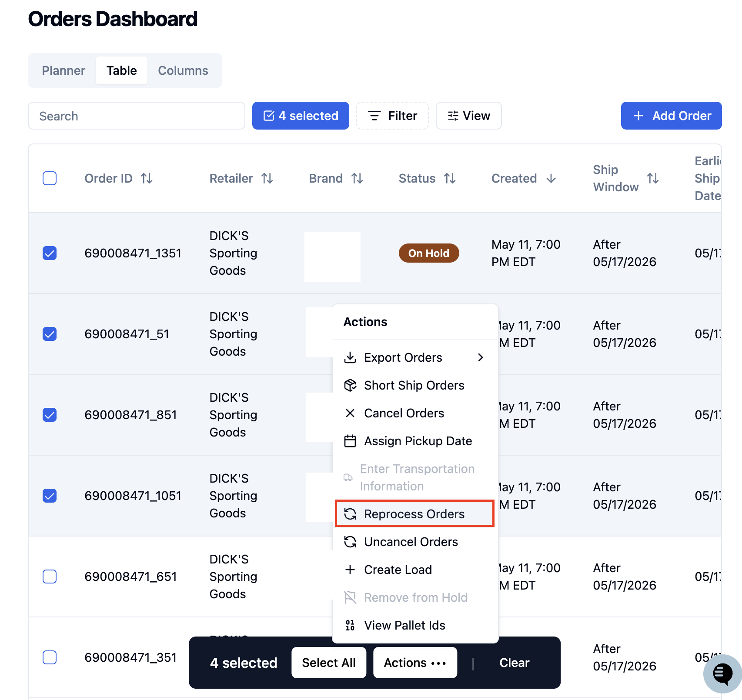This screenshot has width=742, height=700.
Task: Click the Export Orders download icon
Action: 350,357
